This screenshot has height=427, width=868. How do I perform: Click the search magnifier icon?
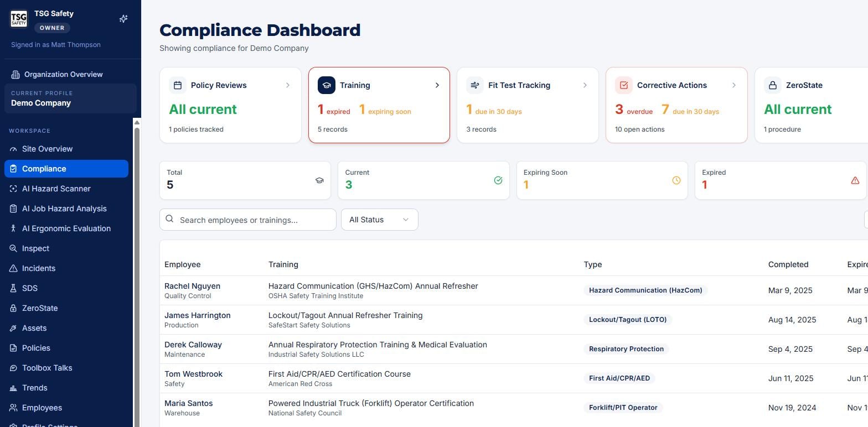point(169,219)
